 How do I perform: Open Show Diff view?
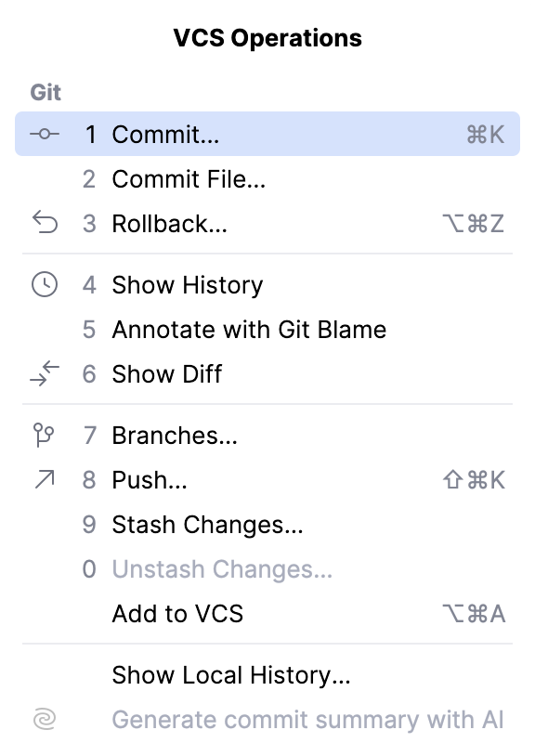[167, 373]
